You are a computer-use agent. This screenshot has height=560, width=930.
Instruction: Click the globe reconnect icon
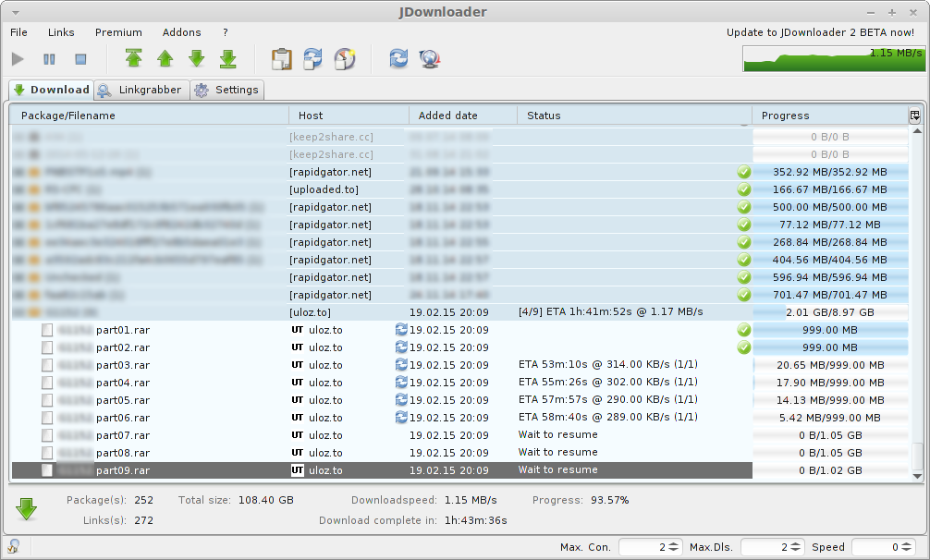point(430,58)
